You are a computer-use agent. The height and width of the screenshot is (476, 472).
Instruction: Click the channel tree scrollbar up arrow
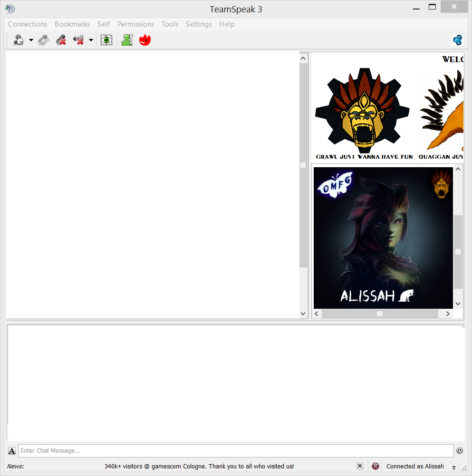click(x=303, y=58)
